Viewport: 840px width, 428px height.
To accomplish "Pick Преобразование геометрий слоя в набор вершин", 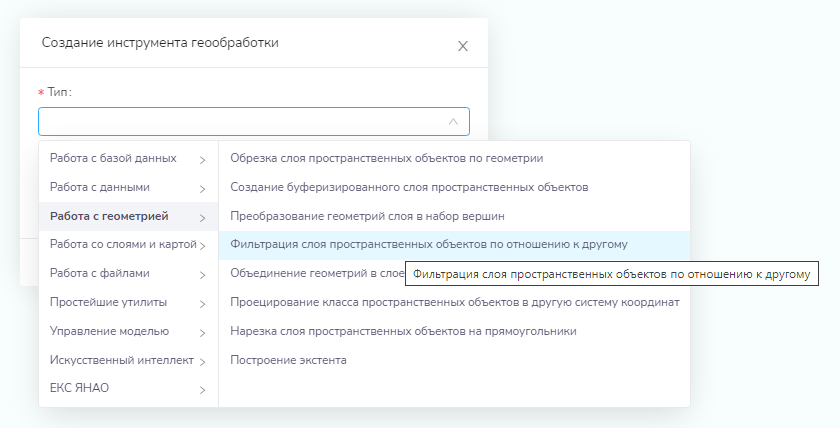I will click(368, 216).
